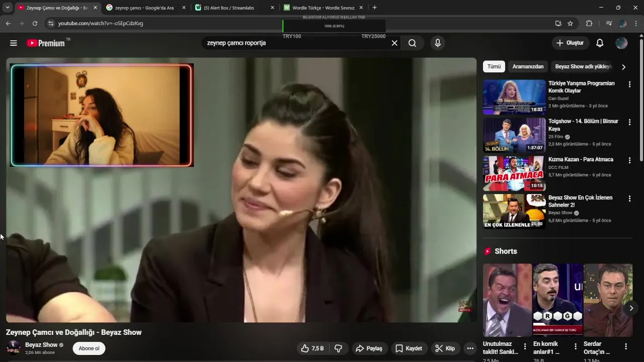Open options for En komik anlar short
Image resolution: width=644 pixels, height=362 pixels.
coord(576,346)
